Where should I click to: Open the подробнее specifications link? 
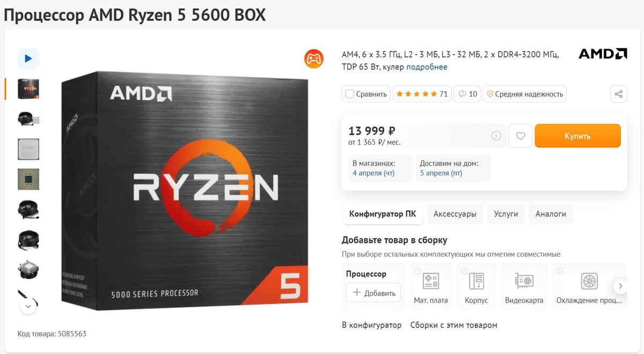pos(427,67)
